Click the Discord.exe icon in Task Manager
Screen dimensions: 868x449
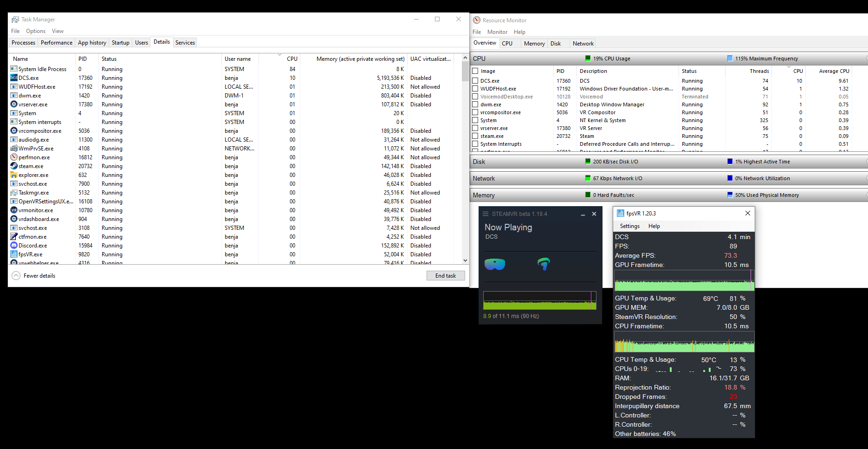click(14, 246)
